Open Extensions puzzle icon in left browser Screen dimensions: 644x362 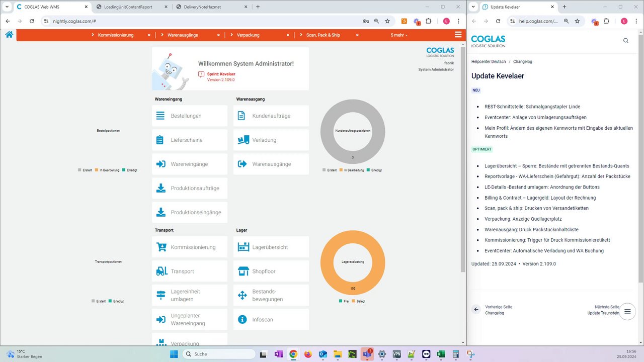pyautogui.click(x=429, y=21)
